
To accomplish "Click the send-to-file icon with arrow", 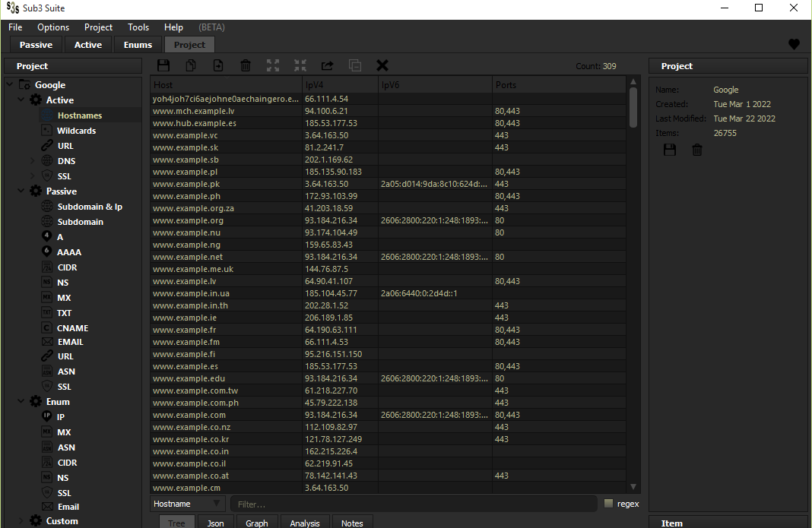I will point(218,65).
